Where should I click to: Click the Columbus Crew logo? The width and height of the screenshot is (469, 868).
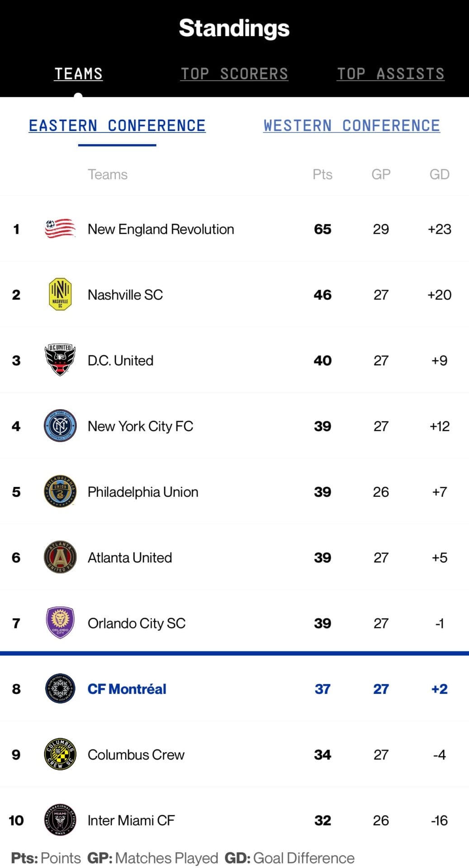pyautogui.click(x=60, y=754)
